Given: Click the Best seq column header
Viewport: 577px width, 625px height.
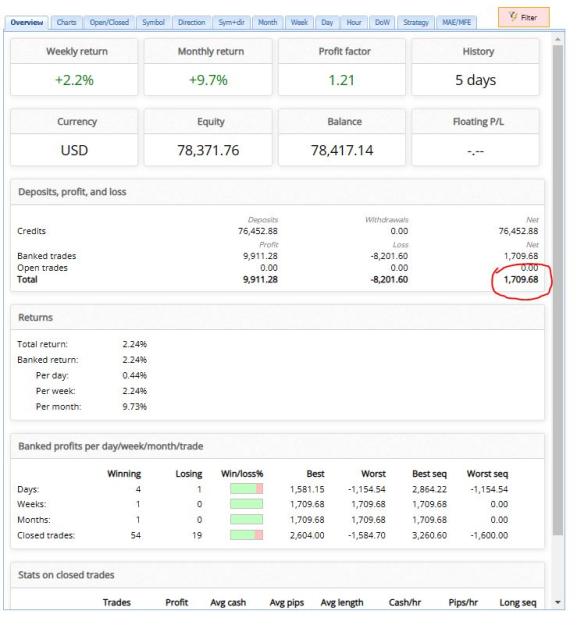Looking at the screenshot, I should pyautogui.click(x=429, y=474).
